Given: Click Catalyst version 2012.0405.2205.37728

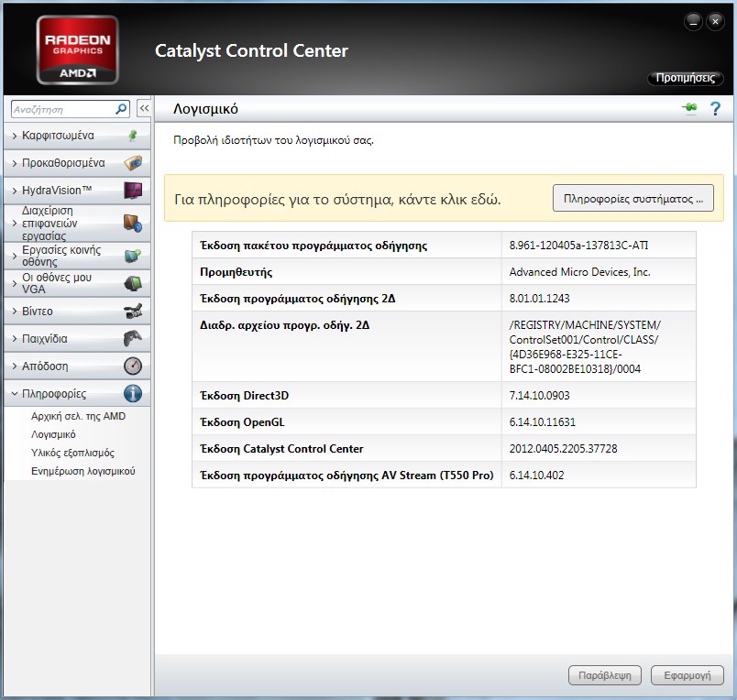Looking at the screenshot, I should click(x=563, y=449).
